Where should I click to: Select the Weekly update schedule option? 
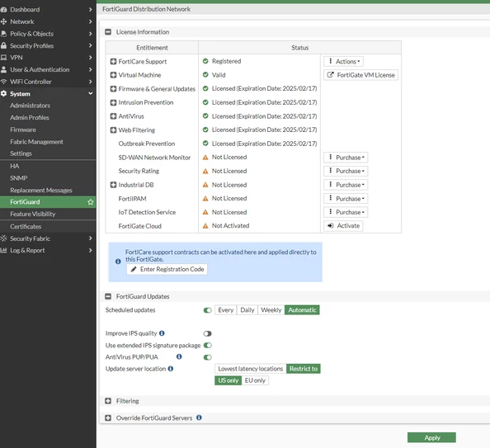point(271,310)
